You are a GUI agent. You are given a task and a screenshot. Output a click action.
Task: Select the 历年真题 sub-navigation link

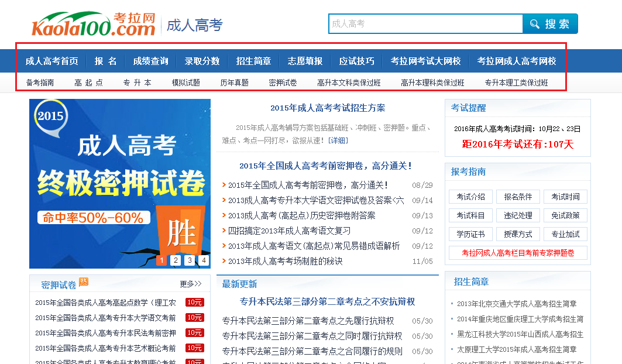(234, 83)
